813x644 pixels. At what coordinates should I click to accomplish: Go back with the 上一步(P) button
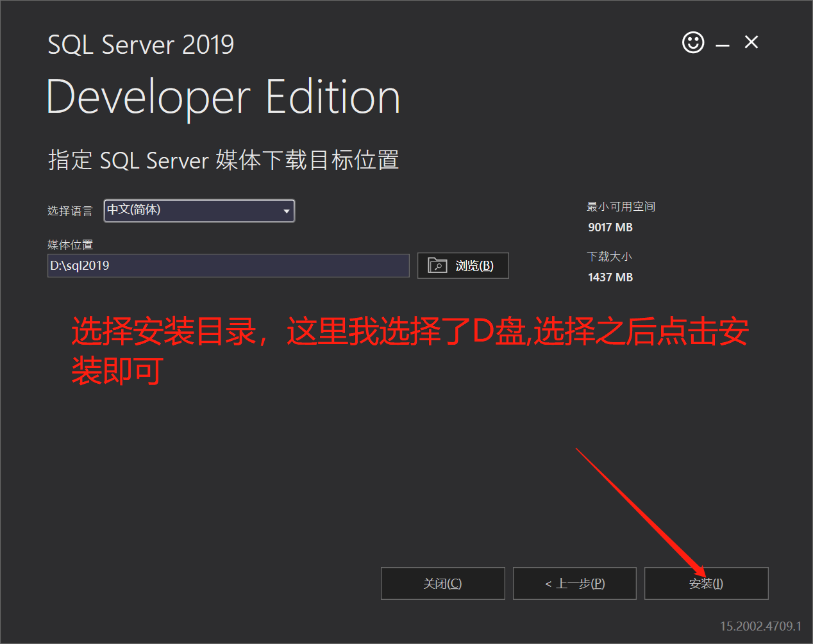574,583
